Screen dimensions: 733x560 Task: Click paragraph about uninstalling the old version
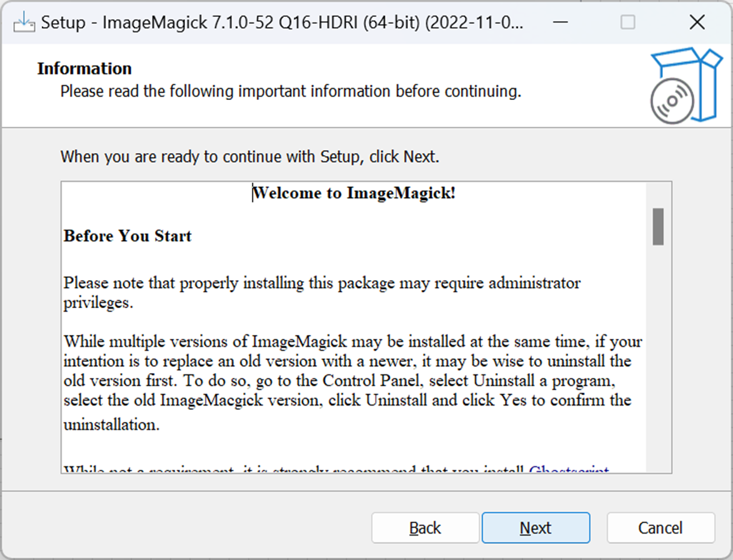347,371
